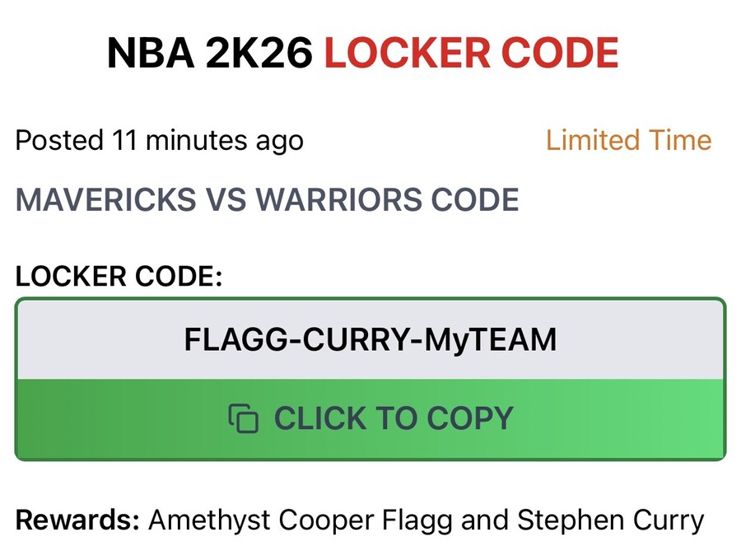741x560 pixels.
Task: Click the copy icon beside CLICK TO COPY
Action: pos(243,419)
